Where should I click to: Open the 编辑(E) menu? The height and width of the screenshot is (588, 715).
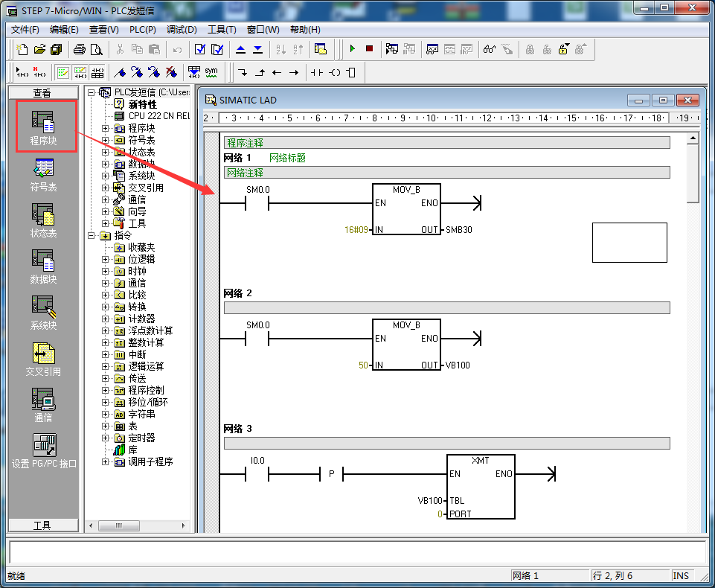pyautogui.click(x=64, y=30)
